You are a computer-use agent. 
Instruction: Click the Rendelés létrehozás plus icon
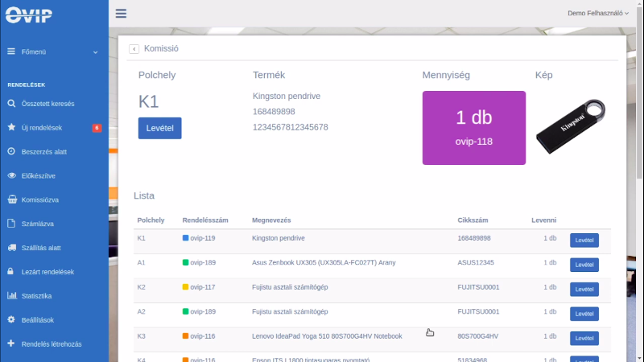tap(11, 343)
